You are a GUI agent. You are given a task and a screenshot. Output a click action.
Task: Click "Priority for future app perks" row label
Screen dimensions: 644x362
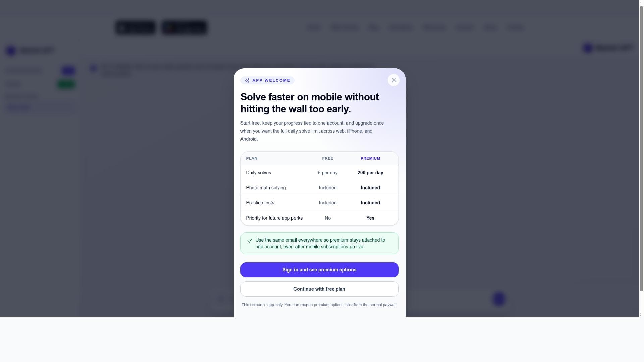[274, 218]
